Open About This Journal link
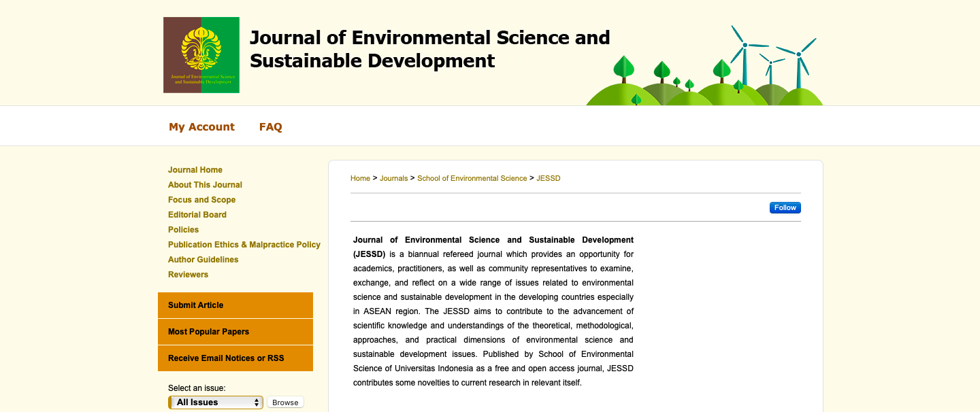980x412 pixels. pyautogui.click(x=205, y=185)
